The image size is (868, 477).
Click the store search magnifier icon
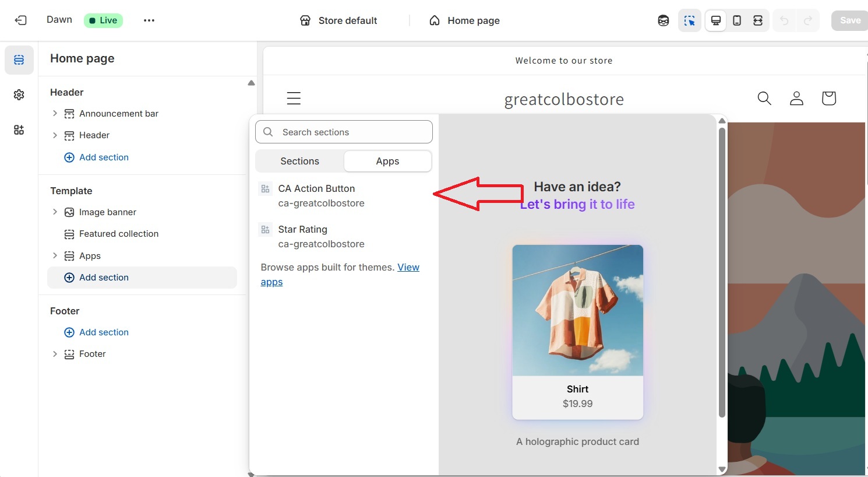764,99
